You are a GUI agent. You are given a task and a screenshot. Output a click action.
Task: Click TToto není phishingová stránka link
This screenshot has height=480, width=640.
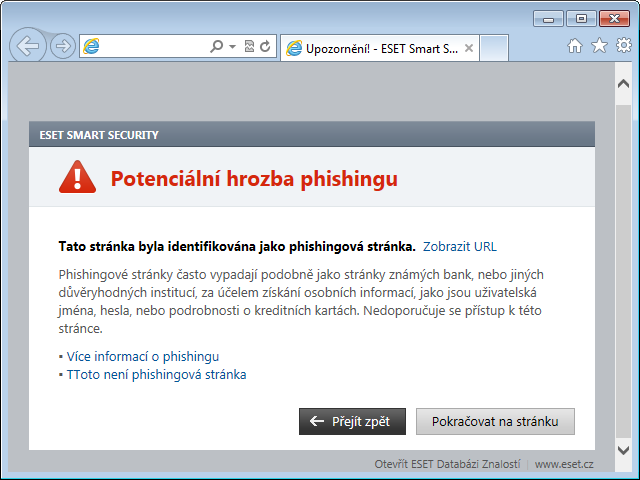pos(156,374)
